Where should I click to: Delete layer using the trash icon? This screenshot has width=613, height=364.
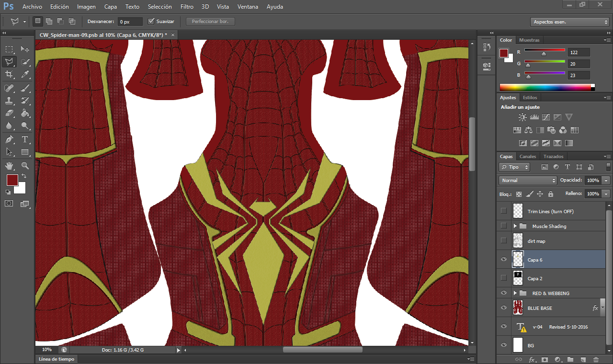click(596, 359)
